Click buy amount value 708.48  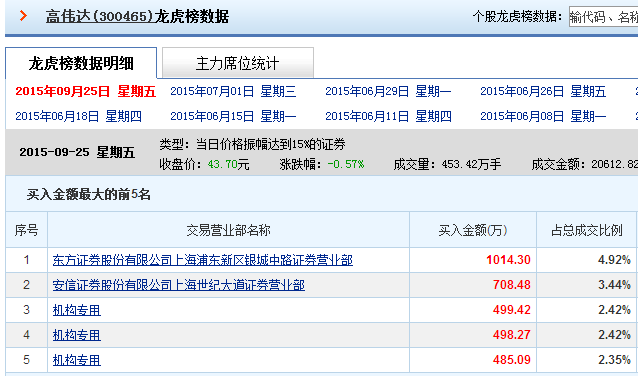pyautogui.click(x=511, y=284)
